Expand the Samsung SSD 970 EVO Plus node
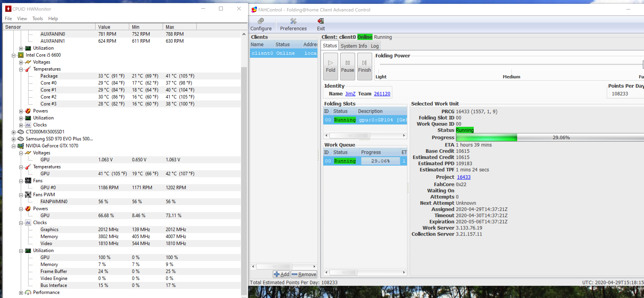Image resolution: width=644 pixels, height=298 pixels. [14, 139]
